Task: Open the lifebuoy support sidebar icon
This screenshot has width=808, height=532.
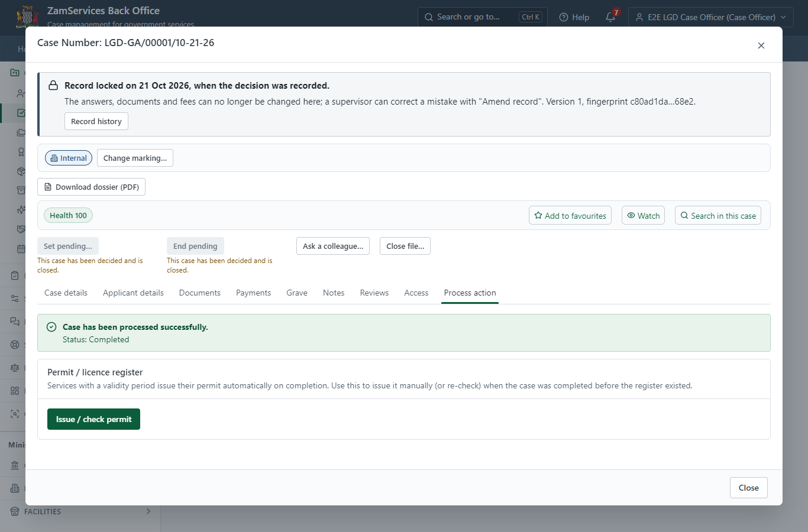Action: (15, 345)
